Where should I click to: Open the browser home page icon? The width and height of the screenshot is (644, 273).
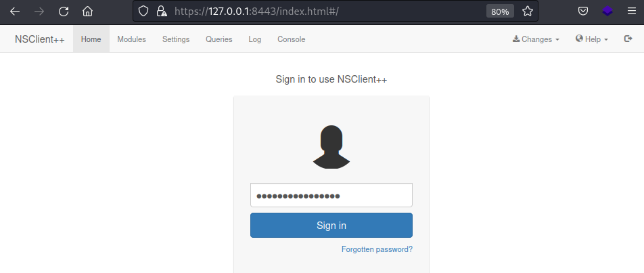tap(87, 11)
